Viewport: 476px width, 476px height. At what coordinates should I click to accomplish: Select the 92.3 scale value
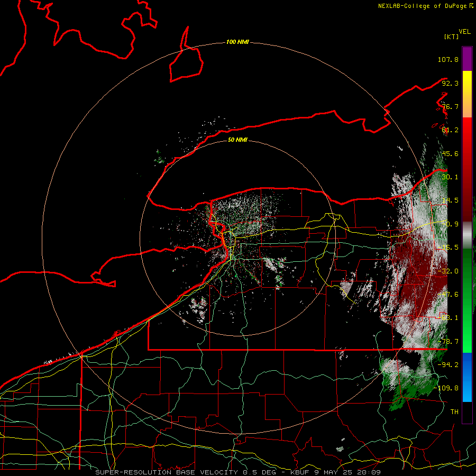450,83
